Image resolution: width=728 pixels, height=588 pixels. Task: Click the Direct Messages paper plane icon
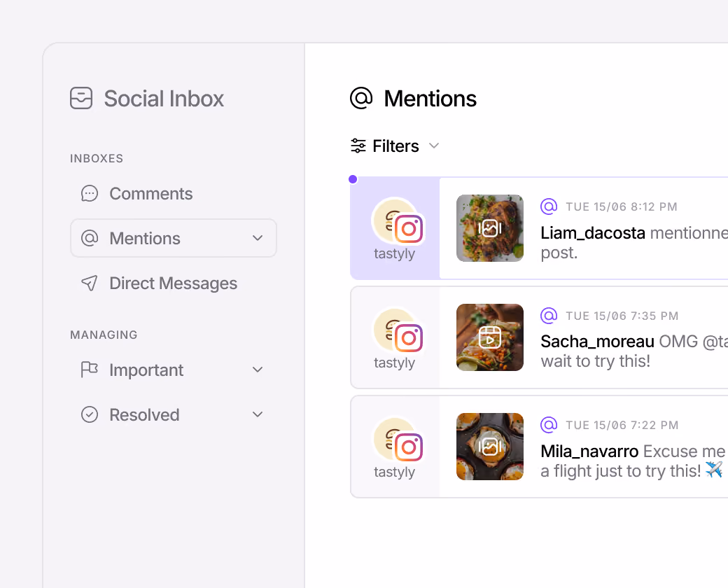(x=90, y=283)
